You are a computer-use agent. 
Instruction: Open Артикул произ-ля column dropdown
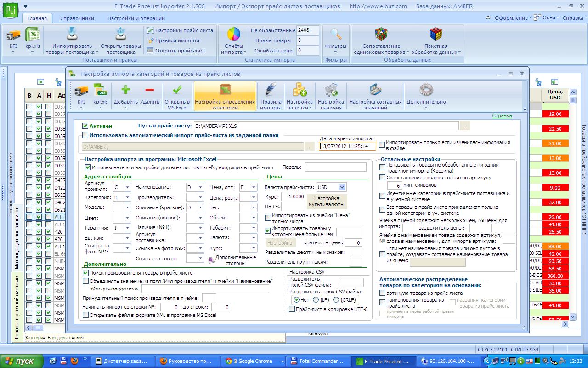tap(127, 187)
